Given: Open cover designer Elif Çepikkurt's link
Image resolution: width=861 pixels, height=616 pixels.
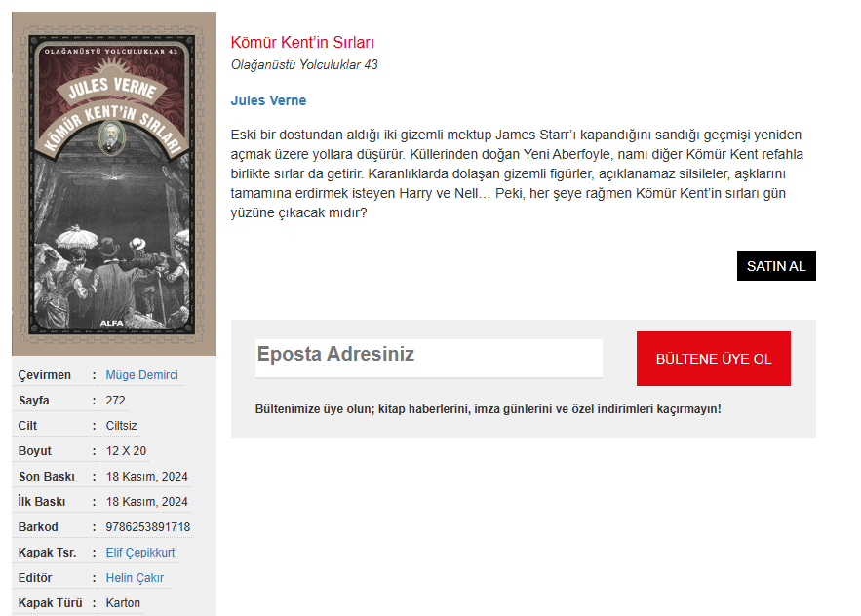Looking at the screenshot, I should tap(140, 553).
